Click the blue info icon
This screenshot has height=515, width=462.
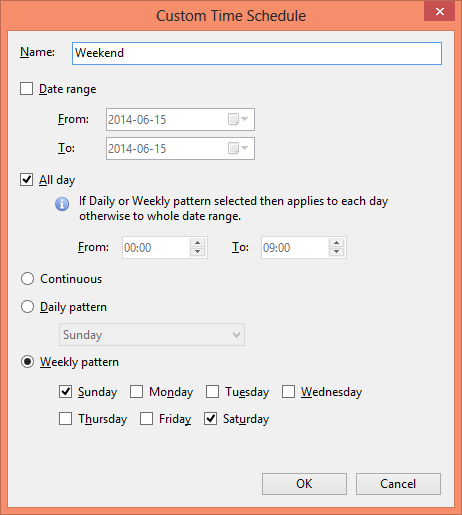(x=62, y=204)
